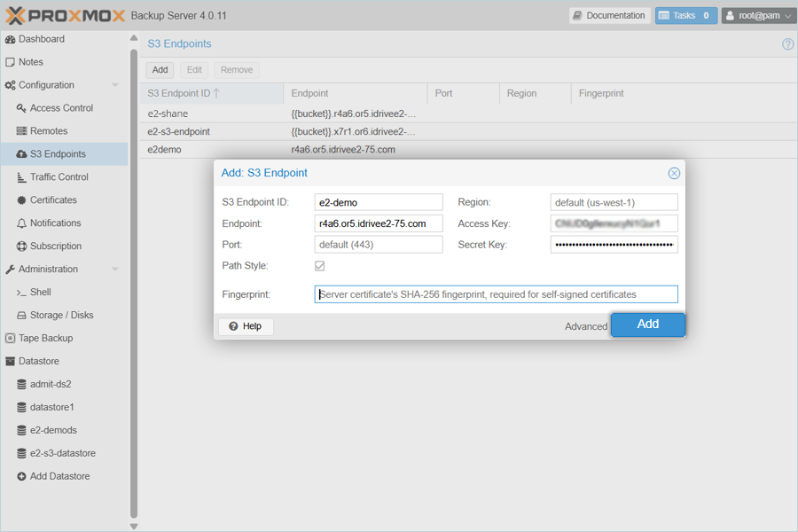The width and height of the screenshot is (798, 532).
Task: Collapse the Administration section
Action: 115,270
